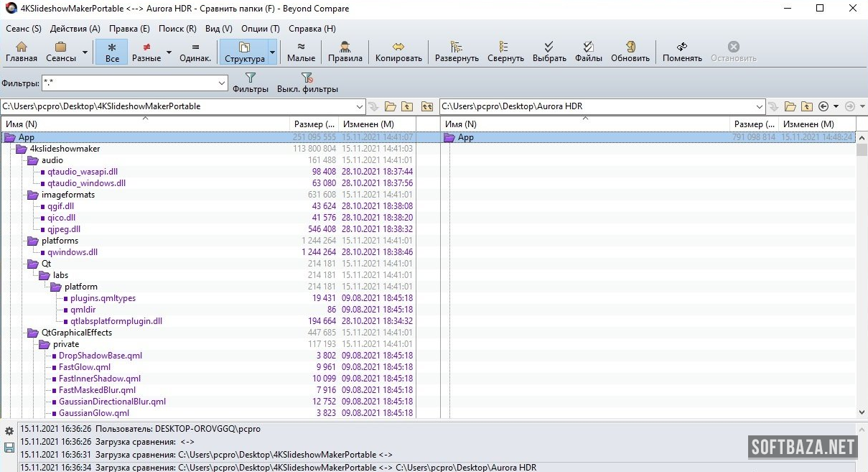
Task: Open the file mask Фильтры dropdown
Action: (x=222, y=83)
